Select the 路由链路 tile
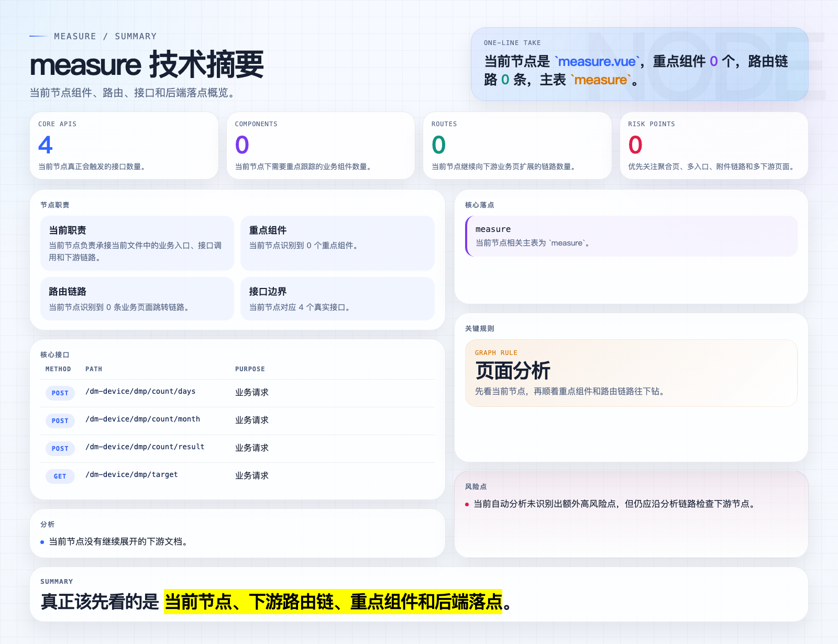 [x=137, y=298]
